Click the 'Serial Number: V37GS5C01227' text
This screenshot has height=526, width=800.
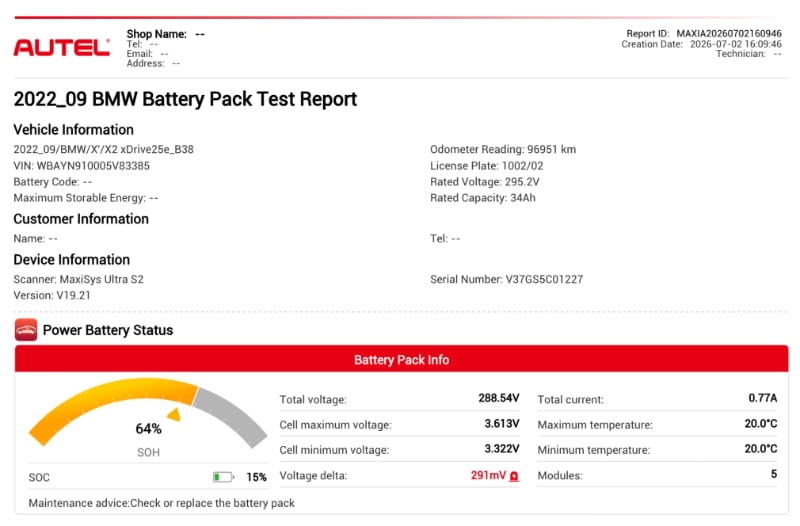pos(507,280)
